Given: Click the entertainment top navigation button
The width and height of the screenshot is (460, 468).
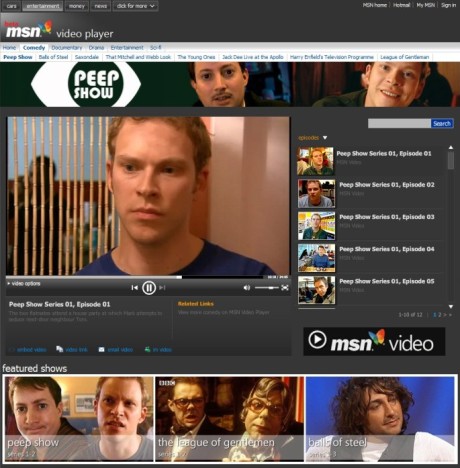Looking at the screenshot, I should [43, 6].
